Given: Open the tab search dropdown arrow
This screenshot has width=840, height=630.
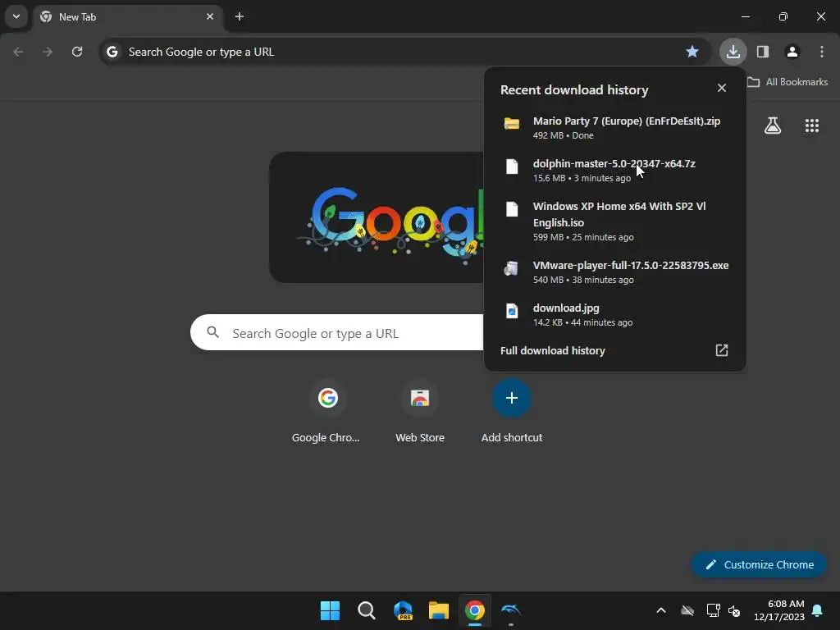Looking at the screenshot, I should coord(16,16).
